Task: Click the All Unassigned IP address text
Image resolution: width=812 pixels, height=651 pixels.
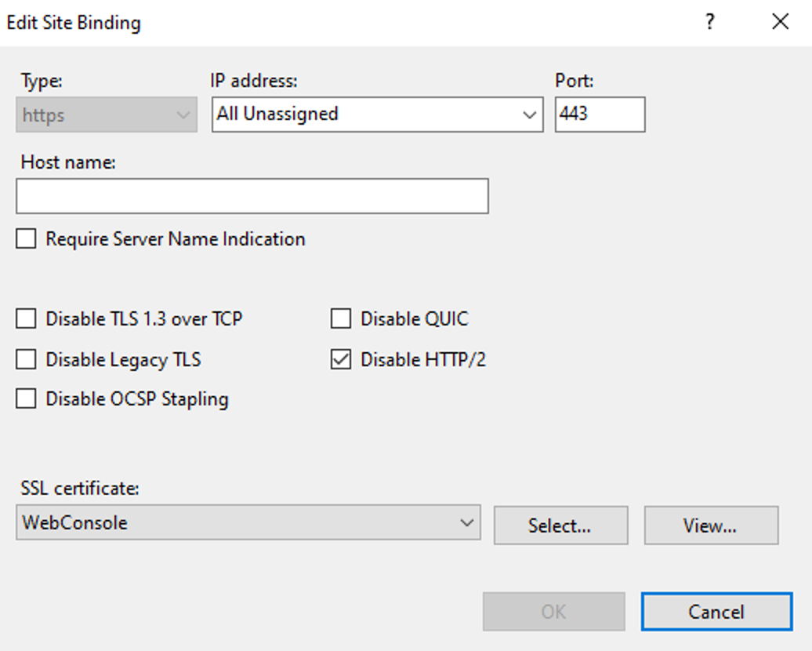Action: 278,115
